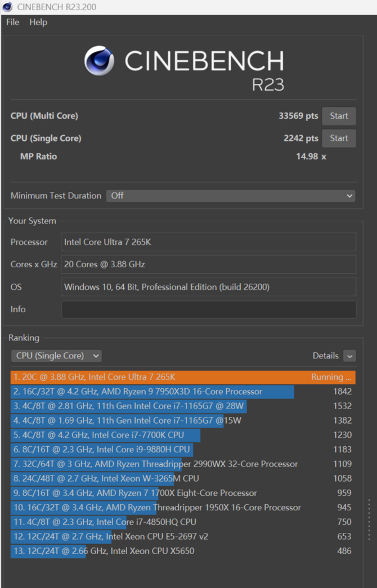This screenshot has height=588, width=377.
Task: Start the CPU Single Core test
Action: coord(339,138)
